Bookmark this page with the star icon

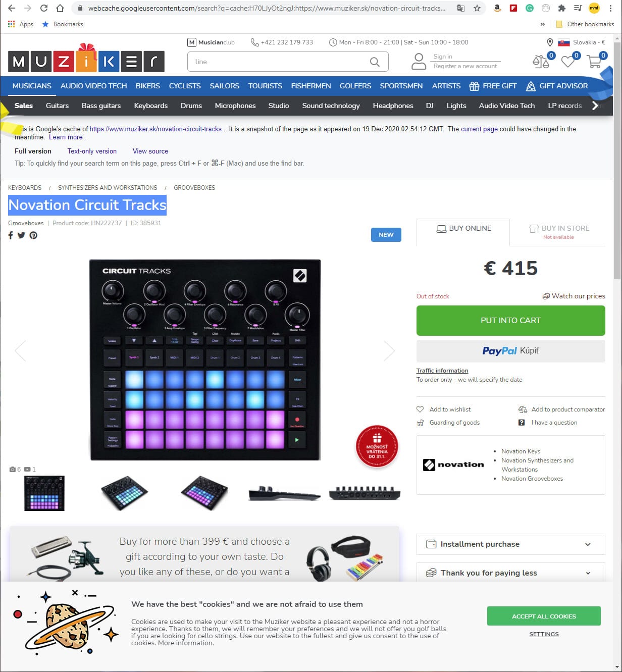point(477,8)
